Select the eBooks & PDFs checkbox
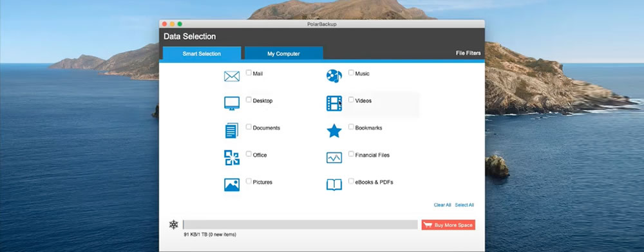The image size is (644, 252). pyautogui.click(x=351, y=181)
